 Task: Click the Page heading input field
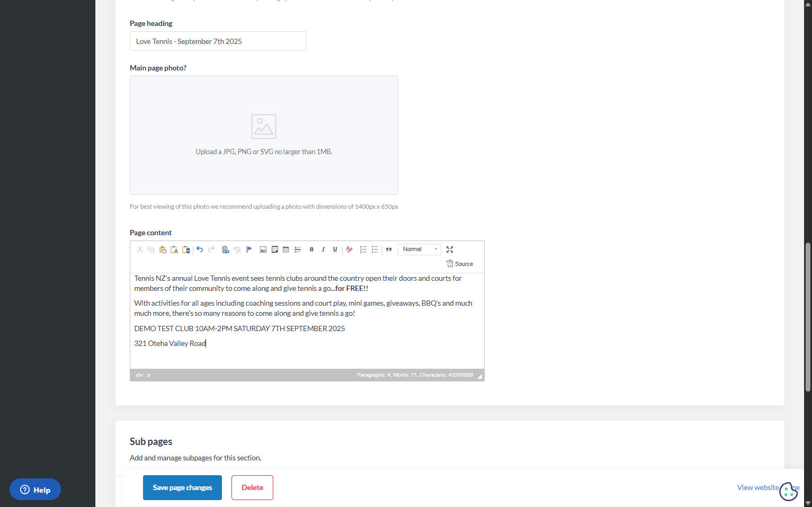(x=218, y=41)
